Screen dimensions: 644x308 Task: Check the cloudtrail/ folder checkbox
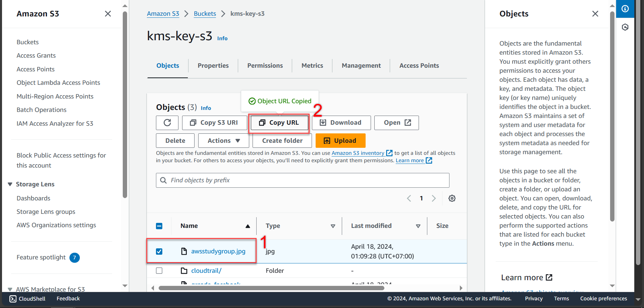point(159,270)
